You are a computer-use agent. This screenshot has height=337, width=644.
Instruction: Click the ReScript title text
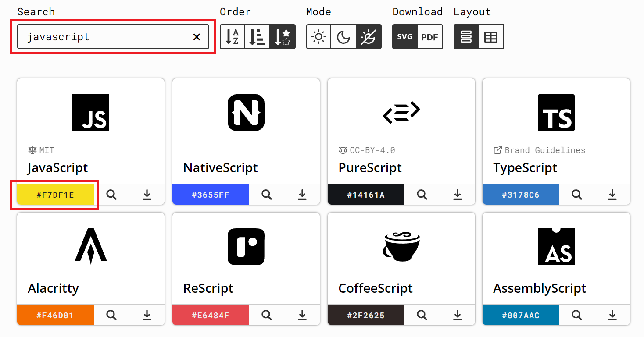click(x=208, y=288)
